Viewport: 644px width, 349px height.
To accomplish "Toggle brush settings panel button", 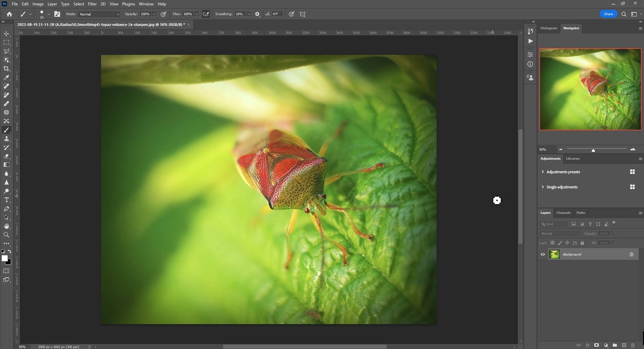I will pos(57,14).
